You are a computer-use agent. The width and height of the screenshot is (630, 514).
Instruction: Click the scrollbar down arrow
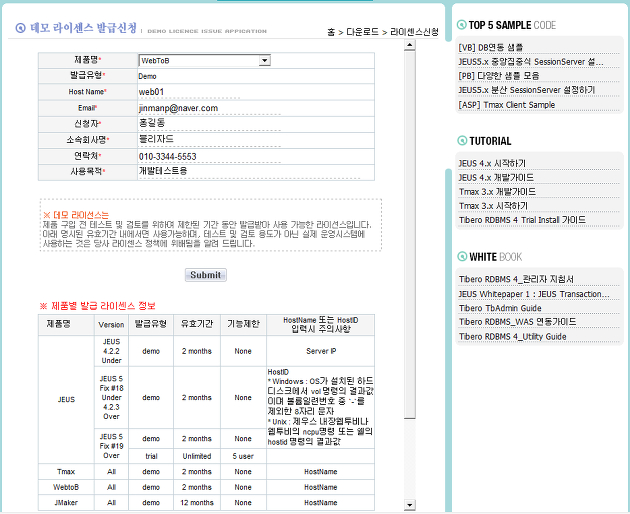(x=409, y=505)
